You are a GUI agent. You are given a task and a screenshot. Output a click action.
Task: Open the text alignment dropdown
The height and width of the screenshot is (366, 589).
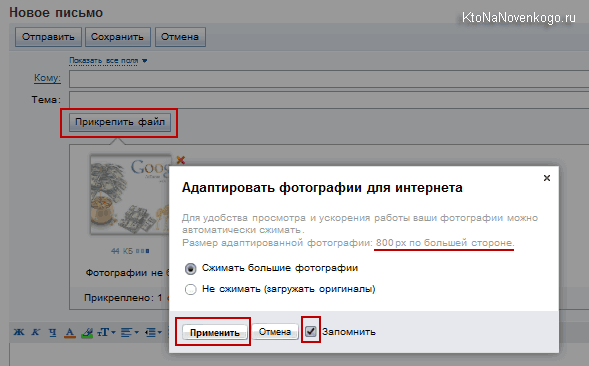pos(130,333)
